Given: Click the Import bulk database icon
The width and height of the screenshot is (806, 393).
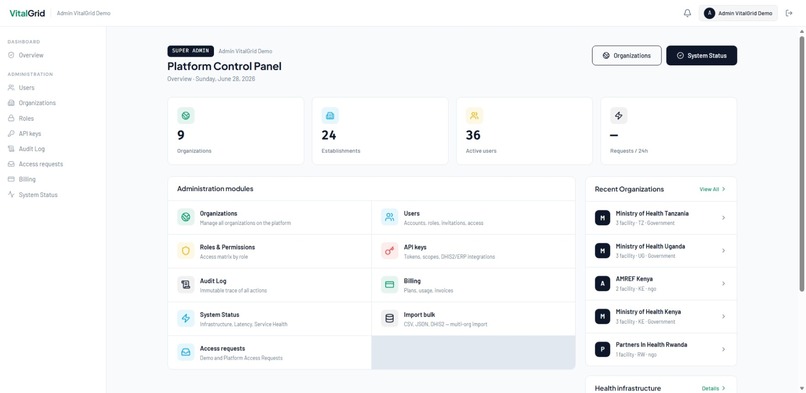Looking at the screenshot, I should 390,319.
